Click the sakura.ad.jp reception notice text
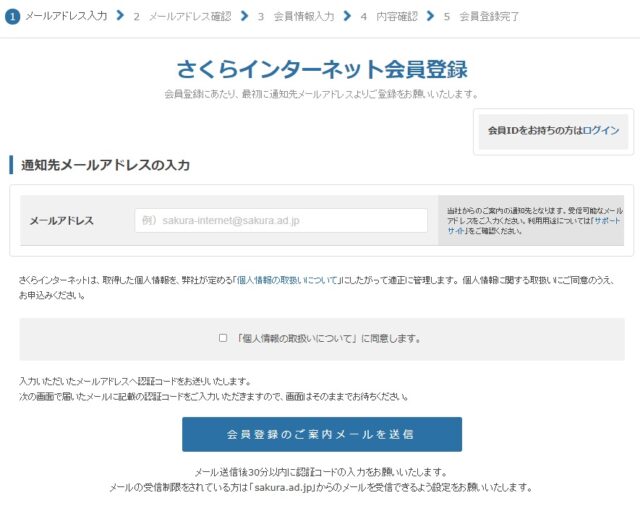Viewport: 640px width, 511px height. (x=321, y=487)
